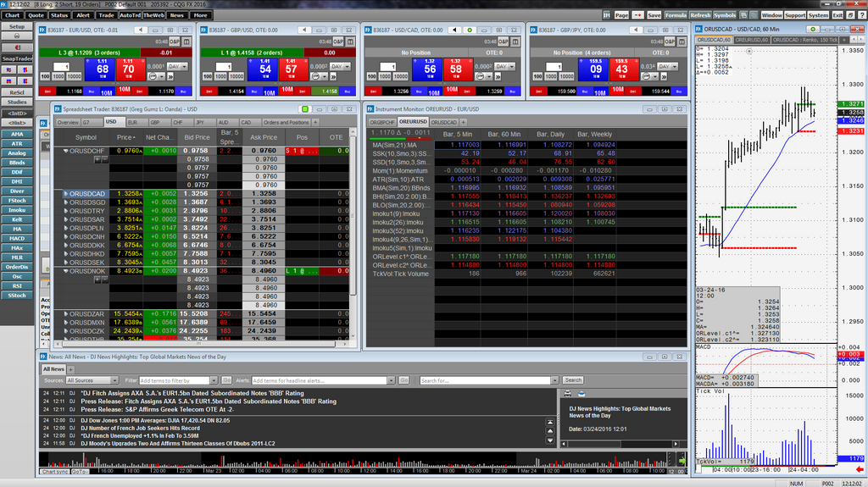868x487 pixels.
Task: Collapse ORUSDCHF row in spreadsheet
Action: coord(66,151)
